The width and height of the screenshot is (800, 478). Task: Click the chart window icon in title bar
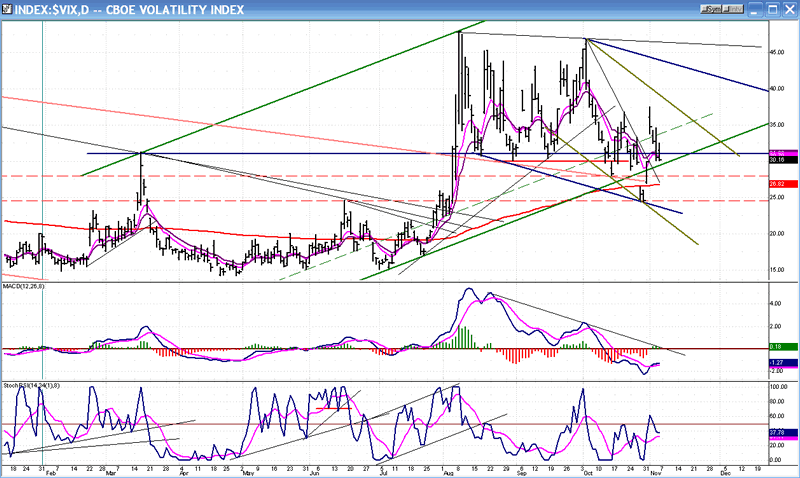8,8
